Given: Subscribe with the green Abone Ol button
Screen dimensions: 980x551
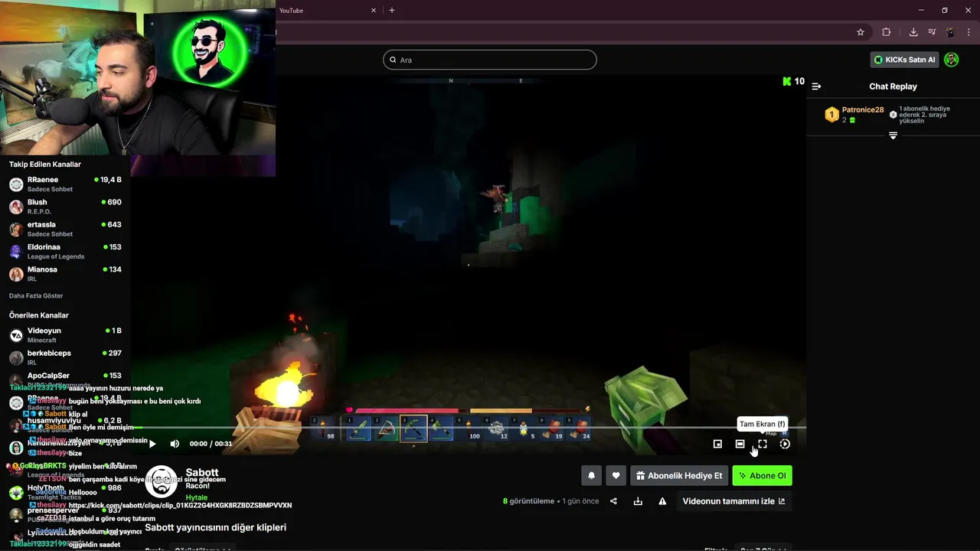Looking at the screenshot, I should [x=762, y=475].
